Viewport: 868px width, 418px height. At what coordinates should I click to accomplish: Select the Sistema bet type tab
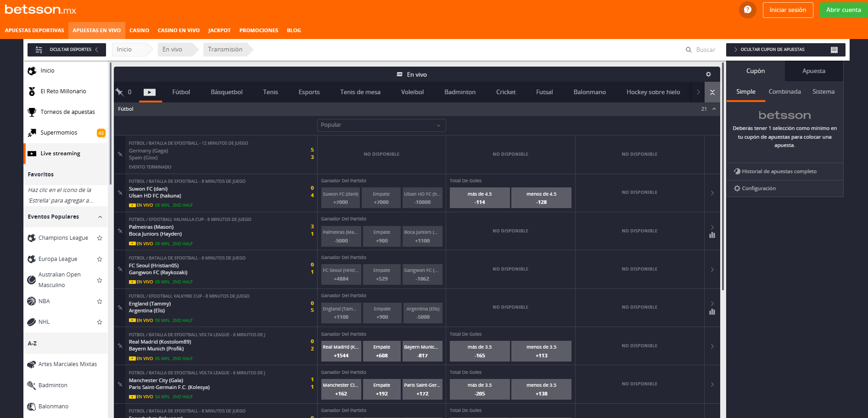coord(823,92)
